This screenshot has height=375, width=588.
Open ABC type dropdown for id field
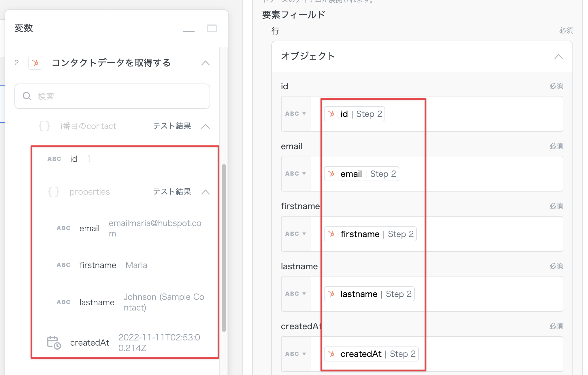tap(295, 114)
